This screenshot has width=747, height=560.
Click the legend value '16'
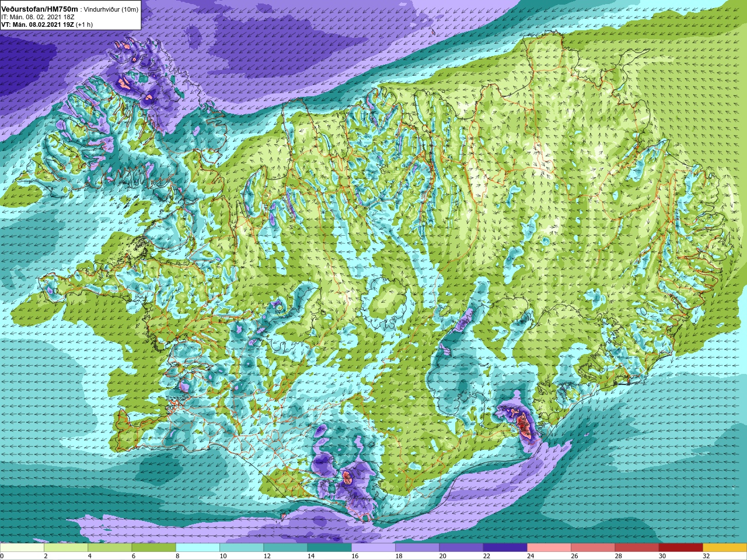coord(355,556)
